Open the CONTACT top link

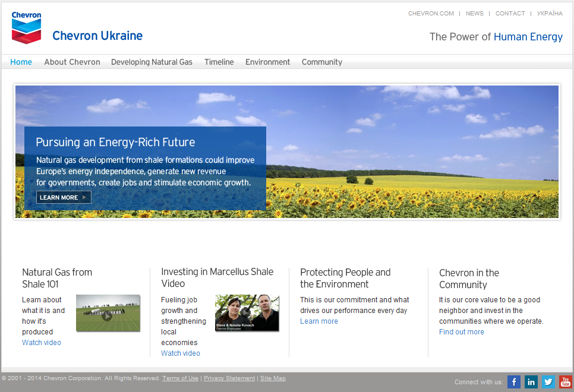(510, 13)
